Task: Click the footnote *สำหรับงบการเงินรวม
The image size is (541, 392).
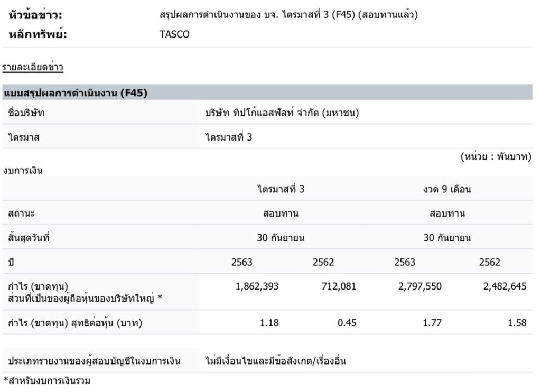Action: click(43, 380)
